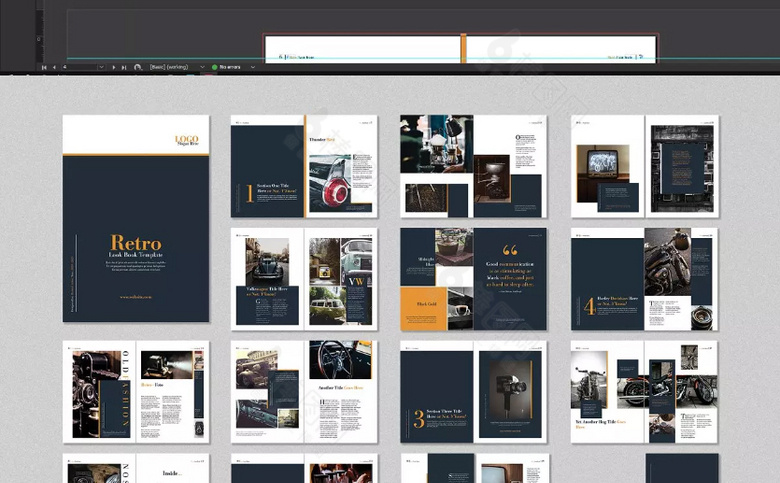Select the Retro Look Book cover thumbnail
Viewport: 780px width, 483px height.
pyautogui.click(x=136, y=218)
